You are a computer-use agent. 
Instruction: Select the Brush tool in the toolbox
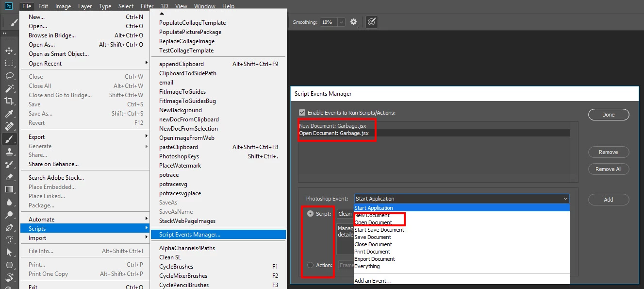point(9,139)
